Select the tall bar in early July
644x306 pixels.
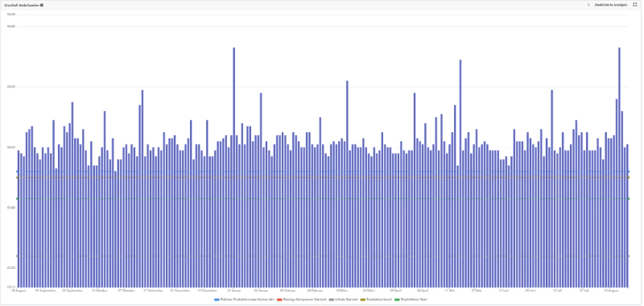point(552,188)
